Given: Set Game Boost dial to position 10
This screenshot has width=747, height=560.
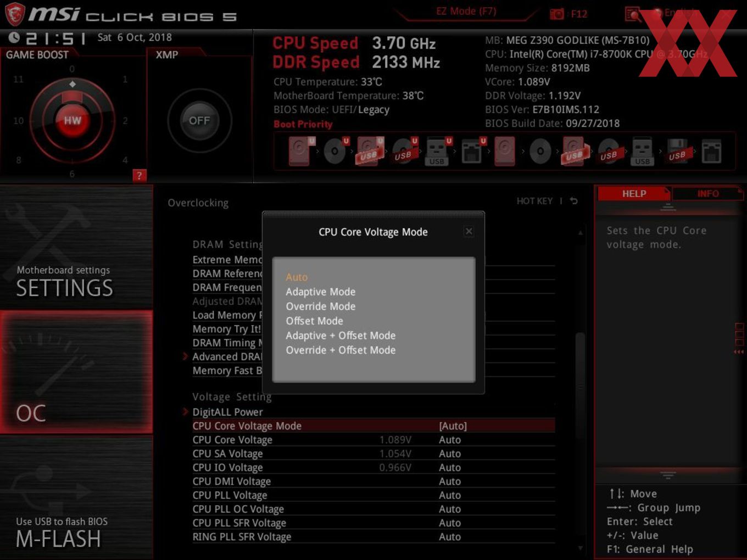Looking at the screenshot, I should [18, 121].
